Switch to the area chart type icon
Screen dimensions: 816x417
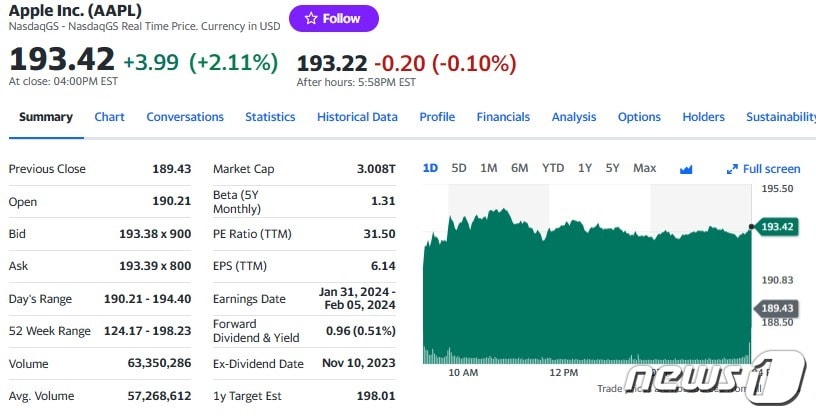(x=686, y=169)
